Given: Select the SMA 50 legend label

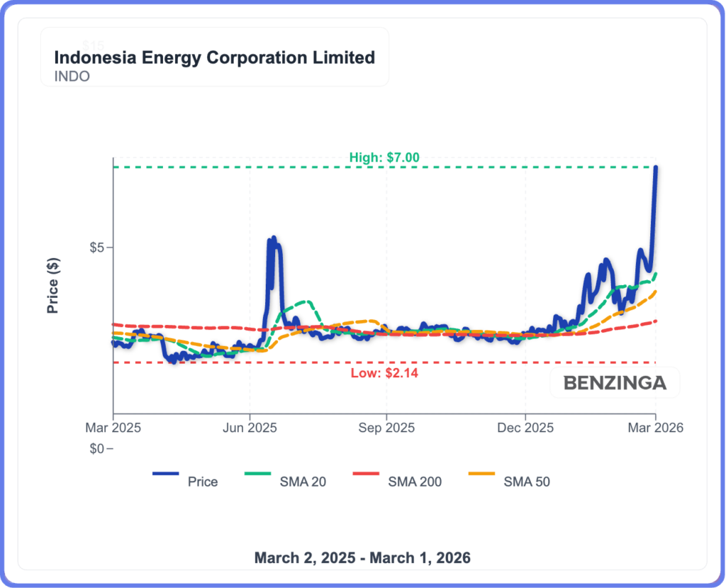Looking at the screenshot, I should click(525, 482).
